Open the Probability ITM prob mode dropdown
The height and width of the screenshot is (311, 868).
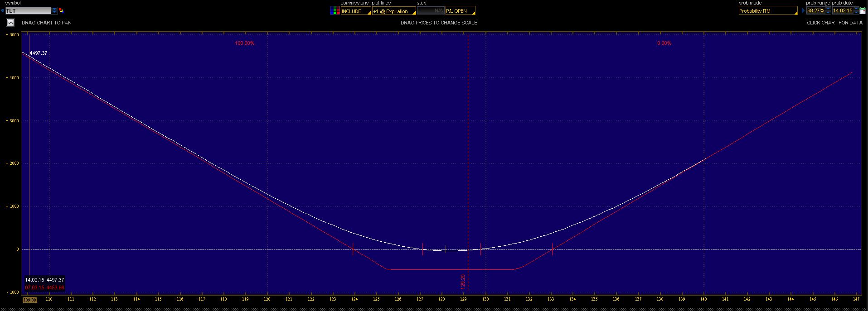click(x=768, y=10)
